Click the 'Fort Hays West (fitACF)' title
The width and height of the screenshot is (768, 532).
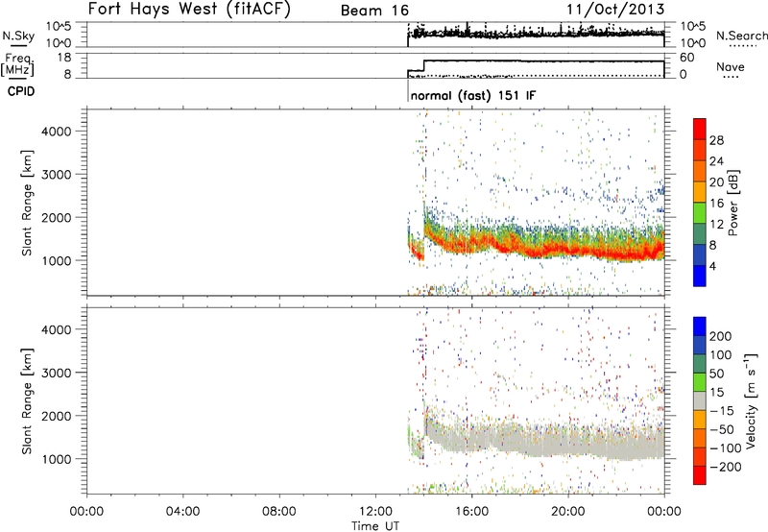tap(189, 9)
